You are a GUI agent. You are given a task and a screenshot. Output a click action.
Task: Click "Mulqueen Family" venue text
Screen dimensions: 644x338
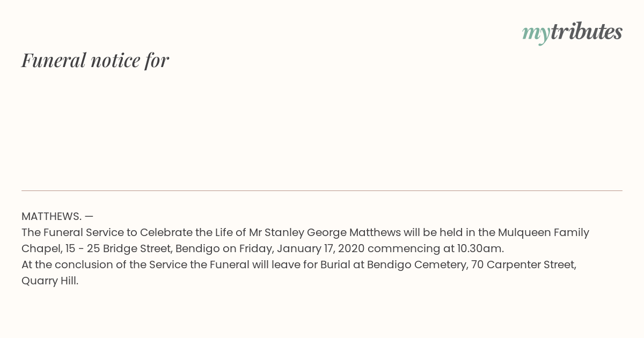(x=544, y=233)
